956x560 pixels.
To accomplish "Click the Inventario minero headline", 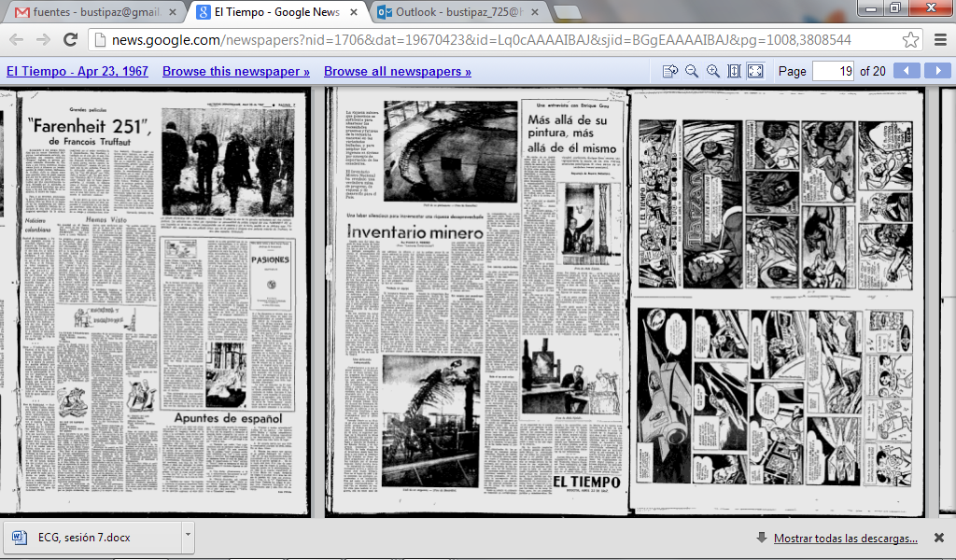I will click(415, 231).
